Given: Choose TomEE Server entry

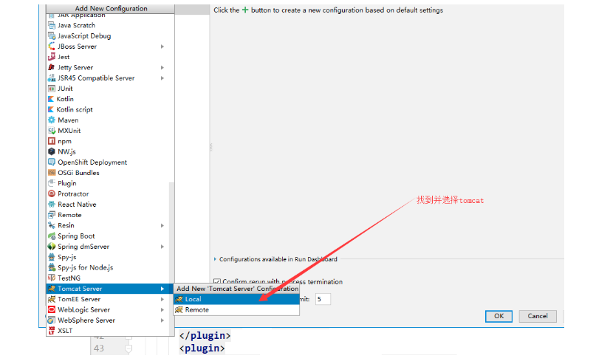Looking at the screenshot, I should click(x=110, y=300).
